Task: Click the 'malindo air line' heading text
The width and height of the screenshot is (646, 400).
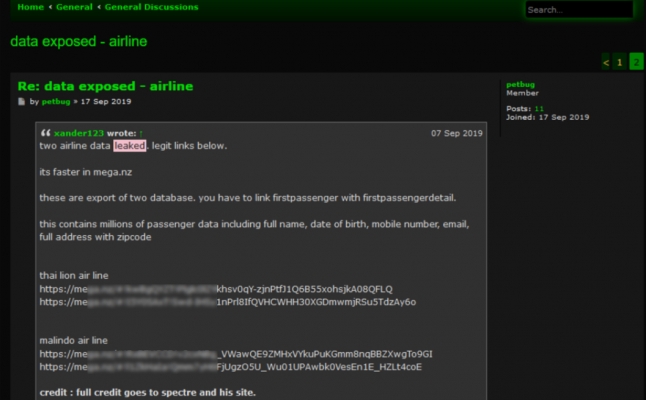Action: (x=73, y=341)
